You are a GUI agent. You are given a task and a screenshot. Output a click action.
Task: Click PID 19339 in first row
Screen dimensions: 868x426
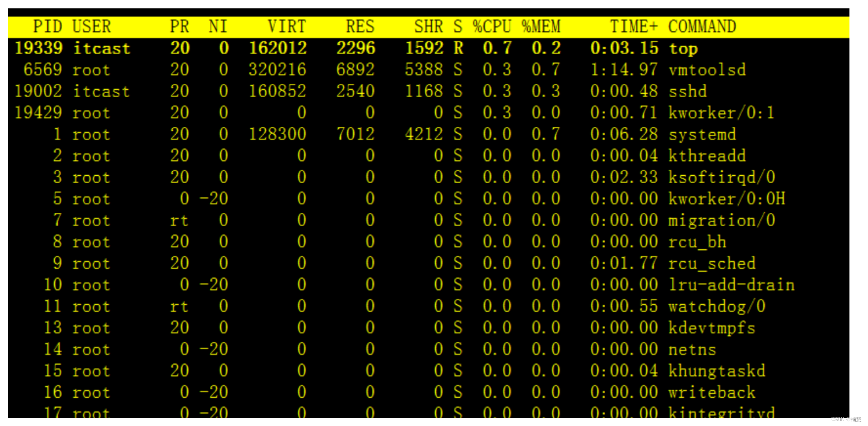pyautogui.click(x=38, y=49)
